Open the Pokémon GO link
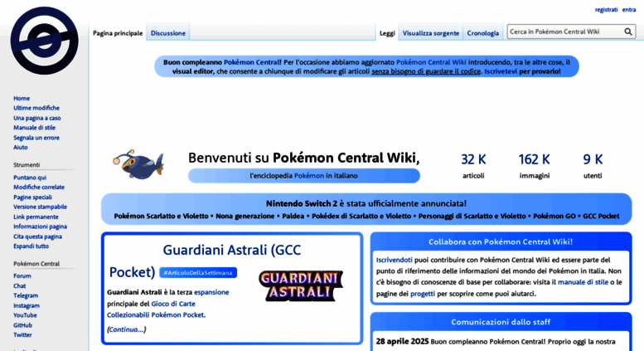Image resolution: width=644 pixels, height=351 pixels. (x=554, y=217)
